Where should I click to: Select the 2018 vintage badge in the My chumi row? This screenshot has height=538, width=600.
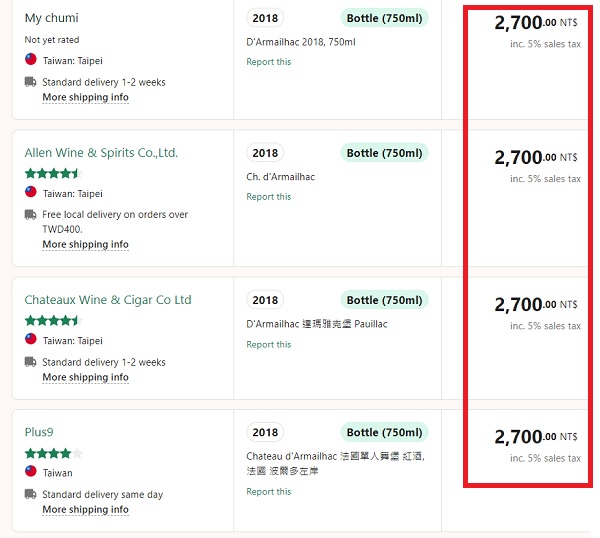pyautogui.click(x=265, y=18)
